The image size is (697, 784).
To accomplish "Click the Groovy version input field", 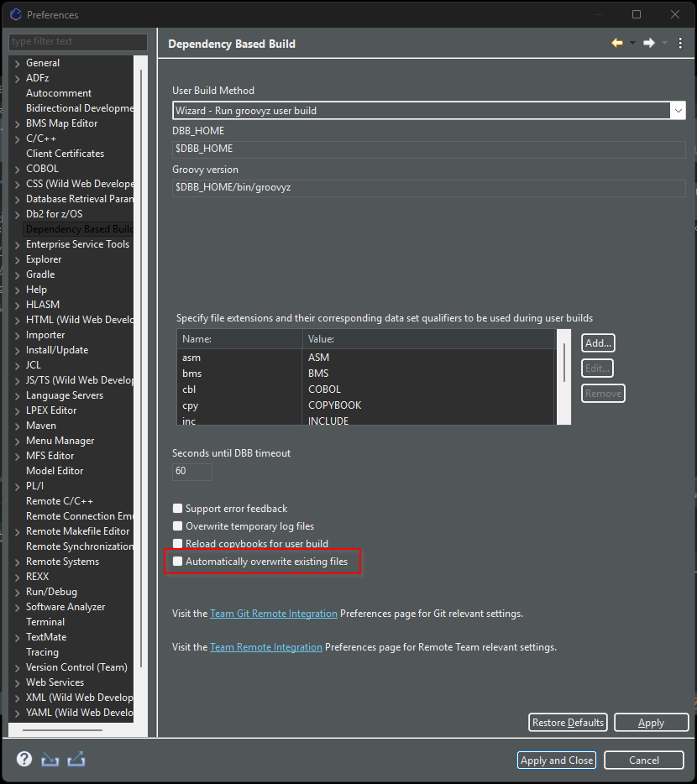I will [x=429, y=187].
